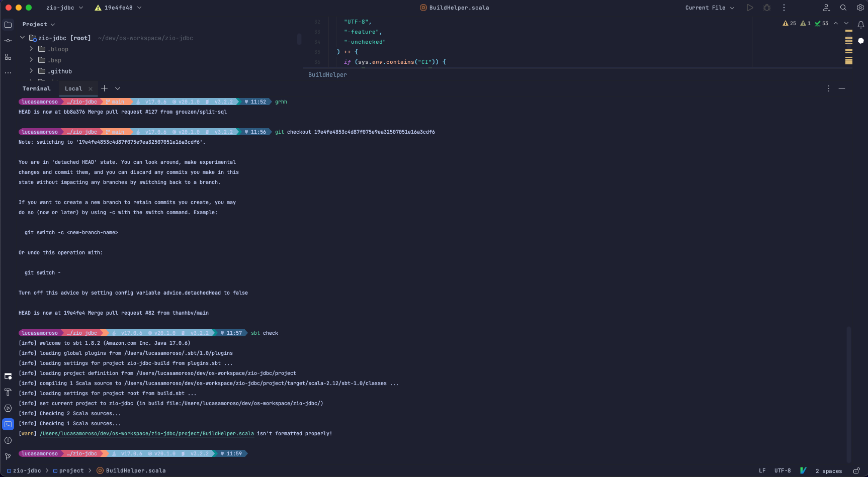
Task: Collapse the zio-jdbc root node
Action: point(22,37)
